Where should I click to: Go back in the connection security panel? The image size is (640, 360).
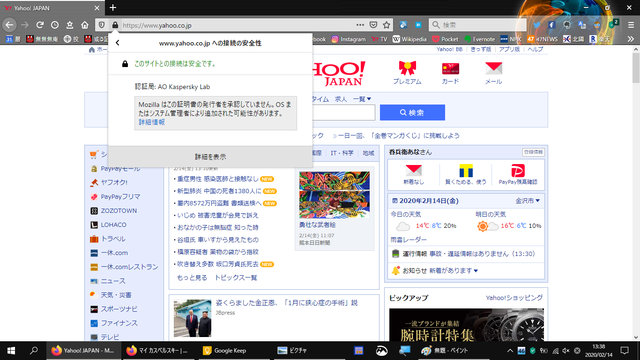pos(118,42)
